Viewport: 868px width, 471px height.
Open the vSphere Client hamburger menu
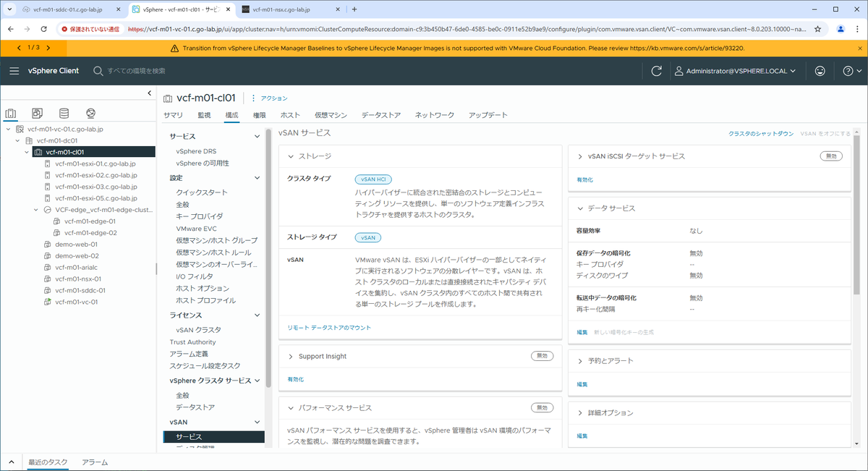(14, 71)
